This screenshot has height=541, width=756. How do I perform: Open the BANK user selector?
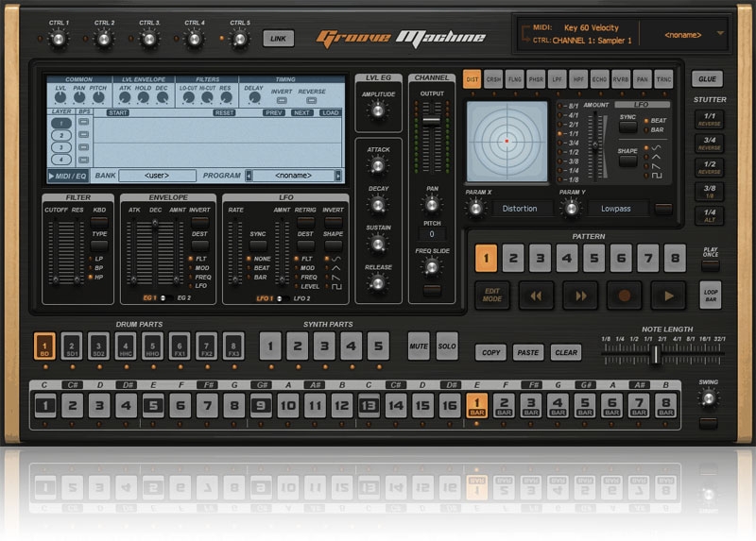157,176
